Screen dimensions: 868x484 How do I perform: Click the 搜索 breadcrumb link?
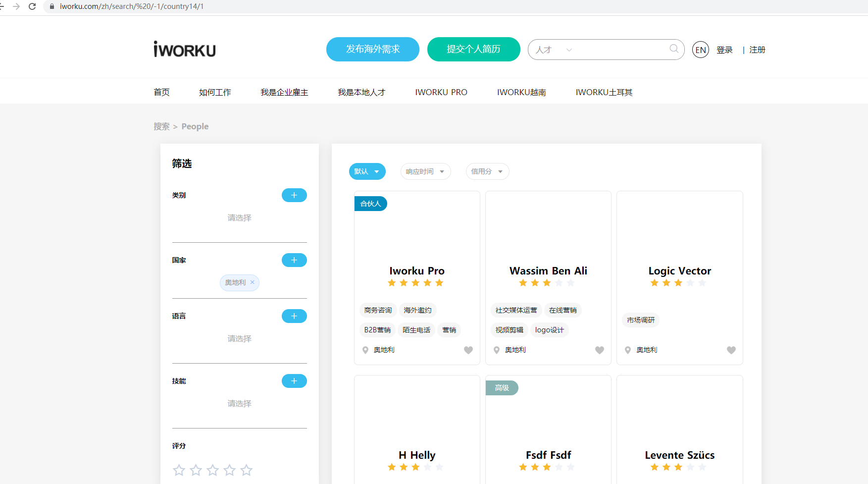[161, 126]
